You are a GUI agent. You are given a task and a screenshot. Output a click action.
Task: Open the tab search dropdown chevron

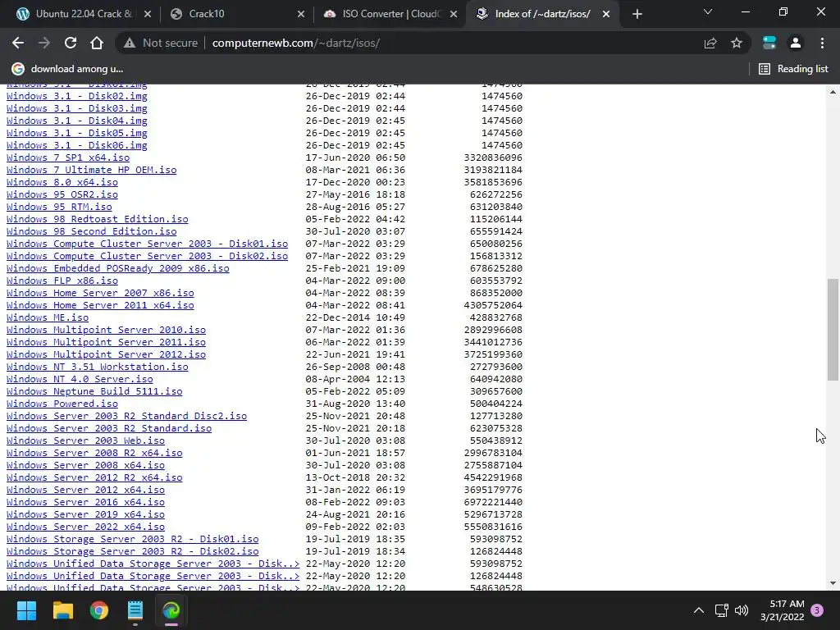(x=708, y=11)
